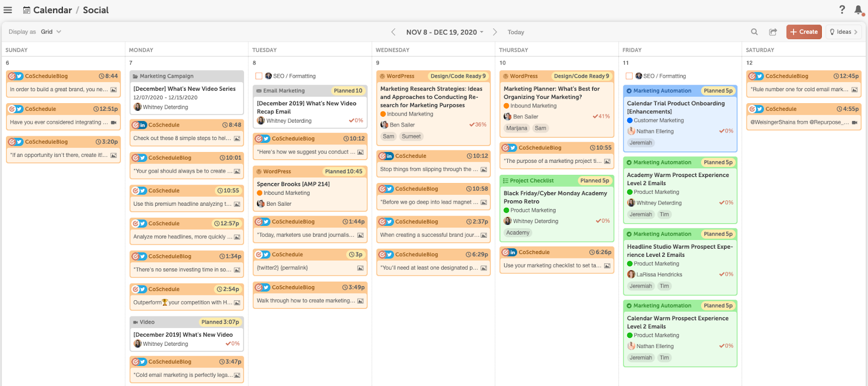
Task: Open Planned 10:45 status on WordPress card
Action: pyautogui.click(x=343, y=172)
